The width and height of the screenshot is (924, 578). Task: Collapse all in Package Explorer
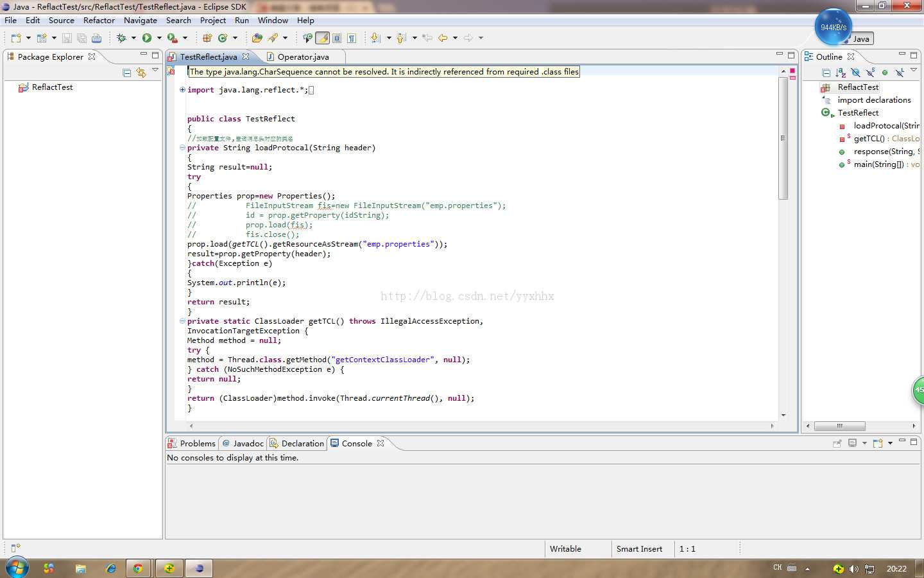(x=126, y=73)
